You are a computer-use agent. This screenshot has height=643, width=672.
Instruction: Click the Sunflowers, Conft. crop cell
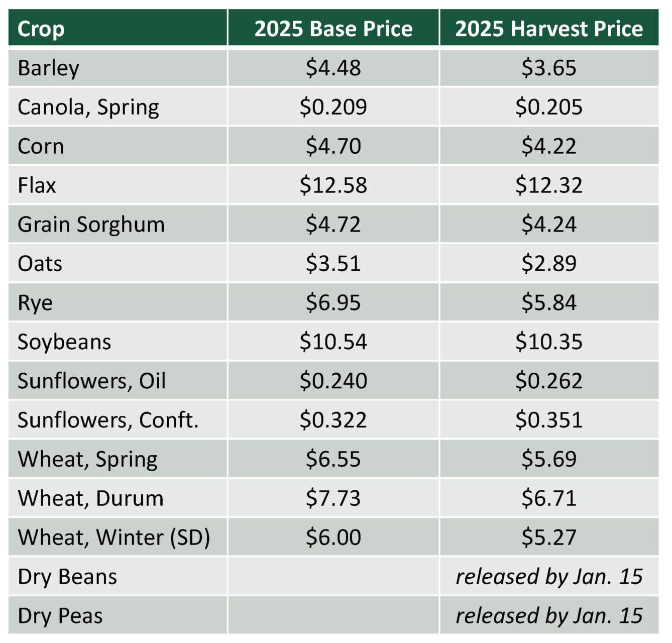click(x=108, y=420)
